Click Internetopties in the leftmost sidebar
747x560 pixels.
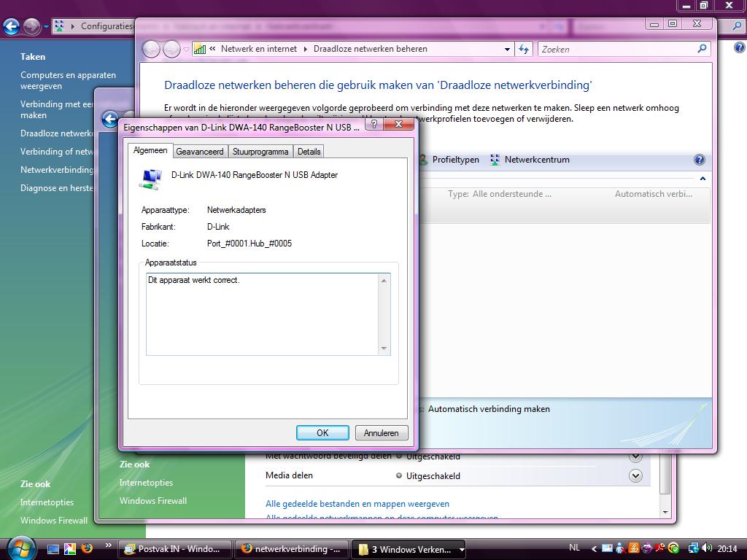click(47, 502)
